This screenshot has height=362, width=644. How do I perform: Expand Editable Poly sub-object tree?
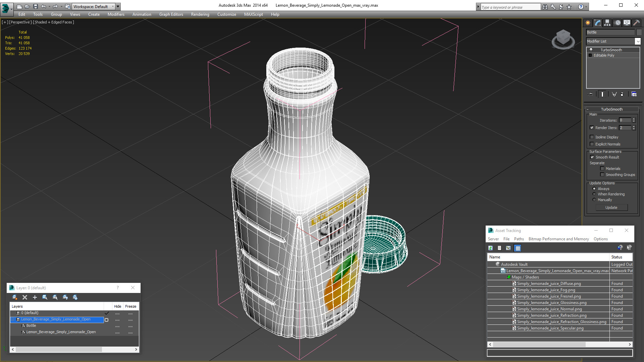(590, 55)
